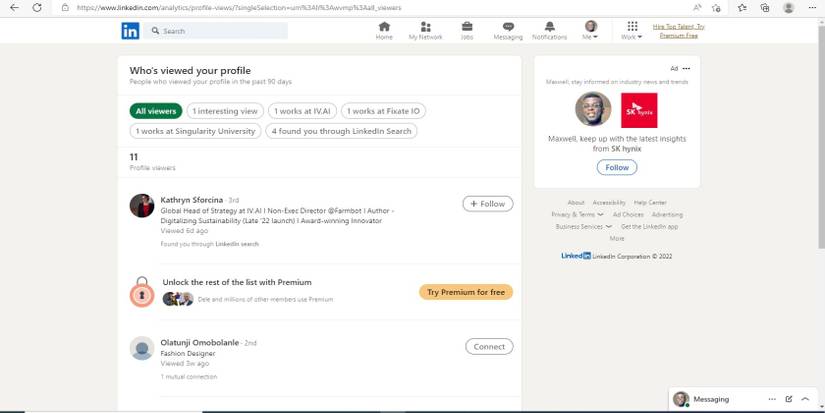
Task: Expand Business Services footer dropdown
Action: (584, 227)
